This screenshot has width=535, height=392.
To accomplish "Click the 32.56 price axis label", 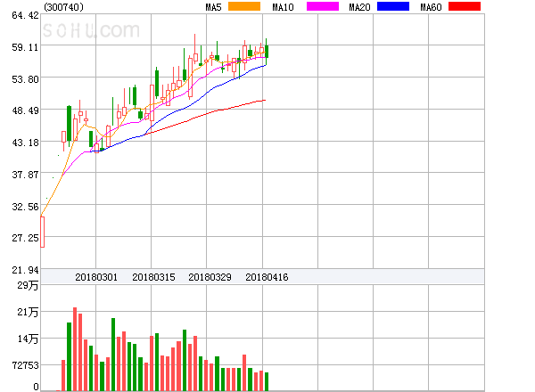I will point(25,207).
